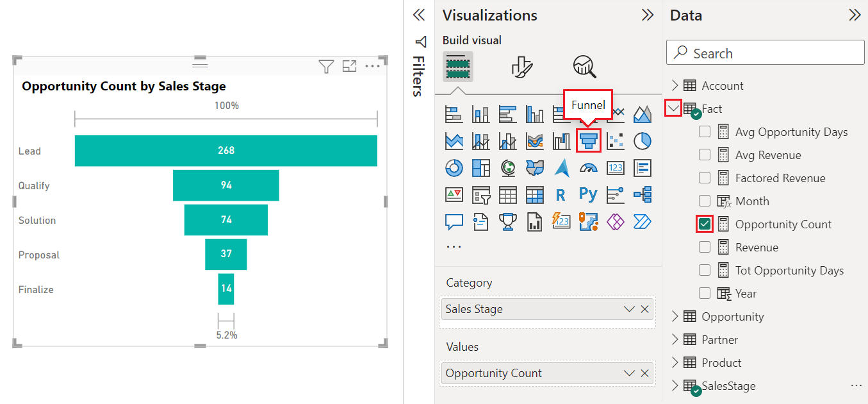
Task: Select the R script visual icon
Action: click(x=561, y=194)
